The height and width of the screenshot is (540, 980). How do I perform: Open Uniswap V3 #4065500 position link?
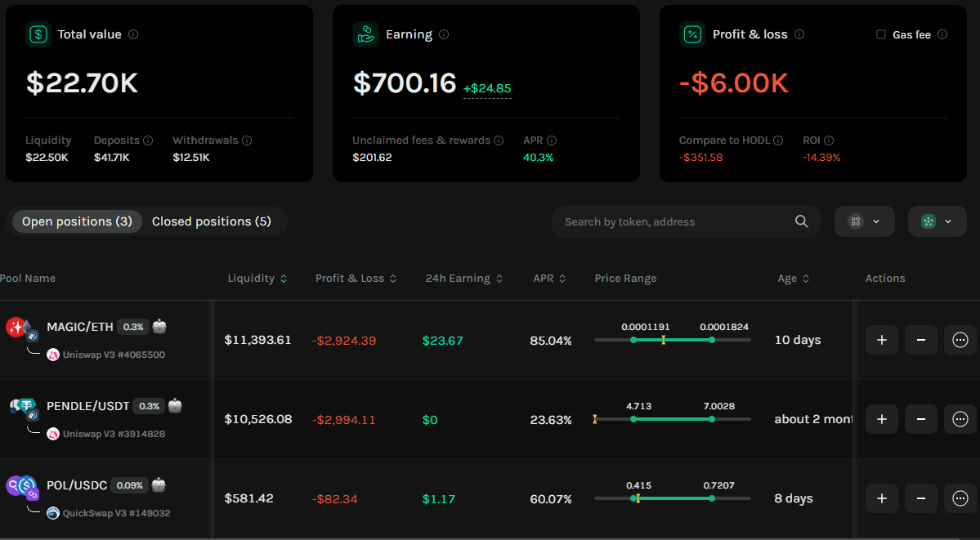click(x=114, y=355)
